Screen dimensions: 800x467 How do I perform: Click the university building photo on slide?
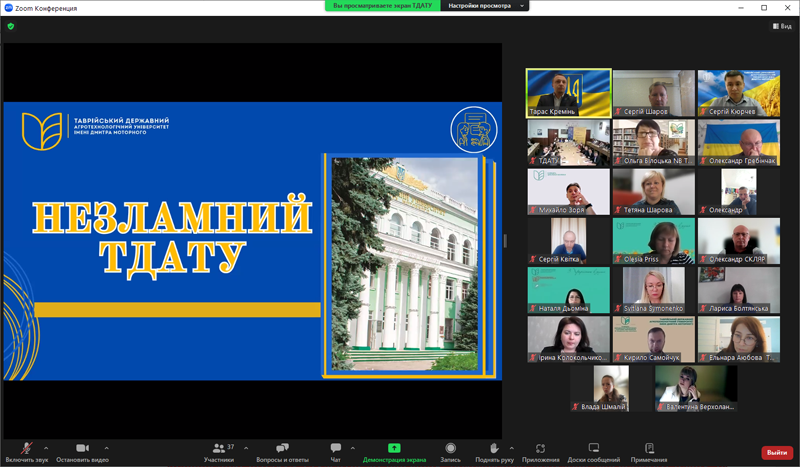click(405, 264)
